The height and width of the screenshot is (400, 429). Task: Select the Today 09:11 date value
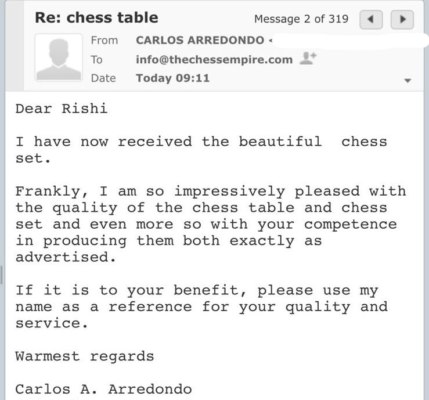[173, 78]
